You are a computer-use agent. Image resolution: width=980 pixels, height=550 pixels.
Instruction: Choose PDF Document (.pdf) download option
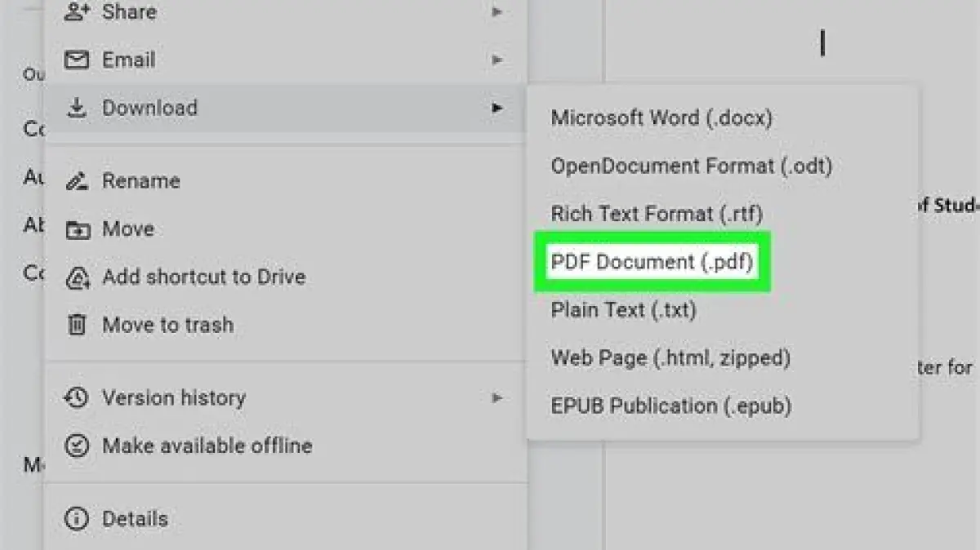(x=652, y=262)
